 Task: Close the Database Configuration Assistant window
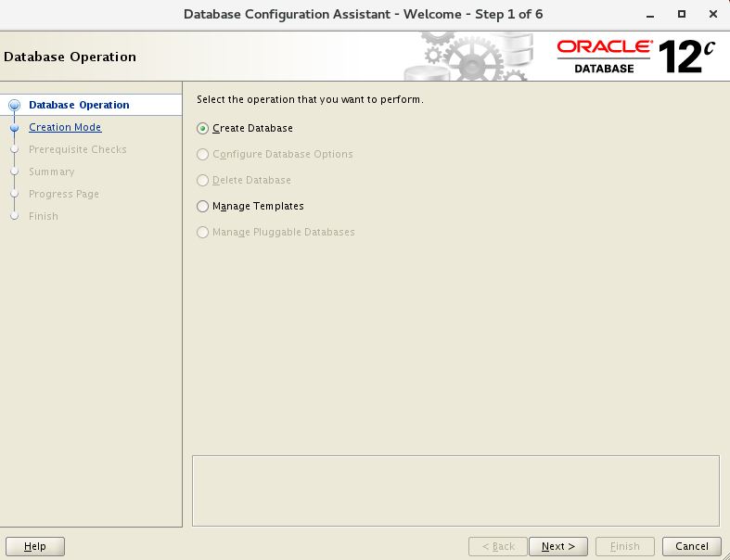pos(712,15)
